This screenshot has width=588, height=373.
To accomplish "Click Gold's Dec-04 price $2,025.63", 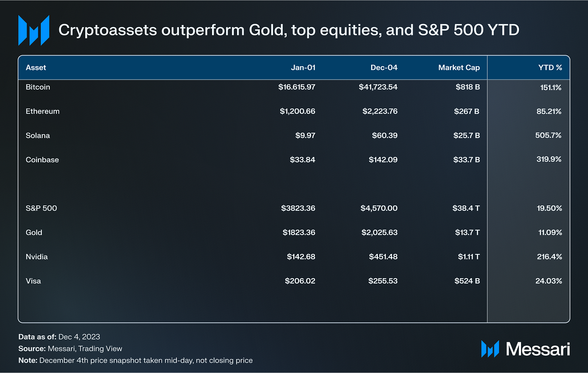I will click(380, 233).
